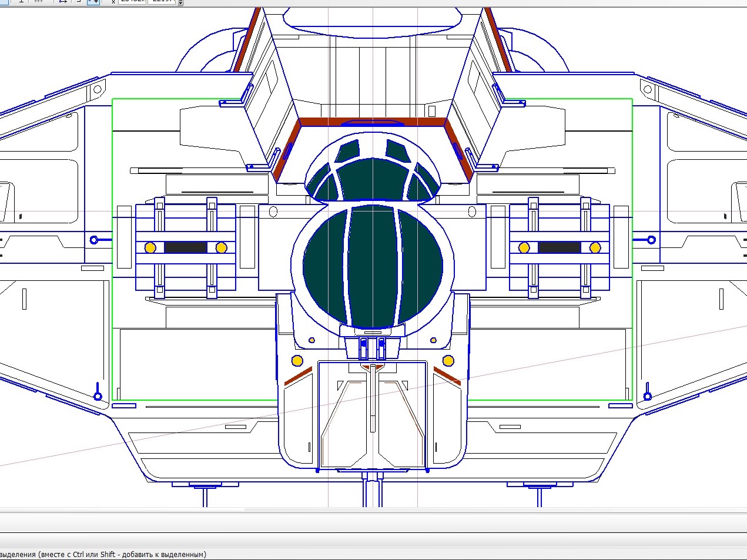Click the yellow circle left of lower hatch
The image size is (747, 560).
[x=297, y=361]
